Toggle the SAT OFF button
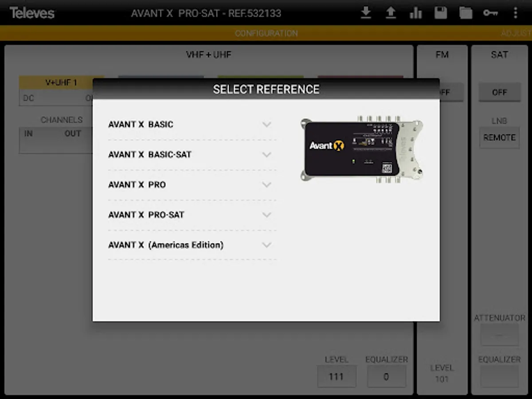 [499, 92]
